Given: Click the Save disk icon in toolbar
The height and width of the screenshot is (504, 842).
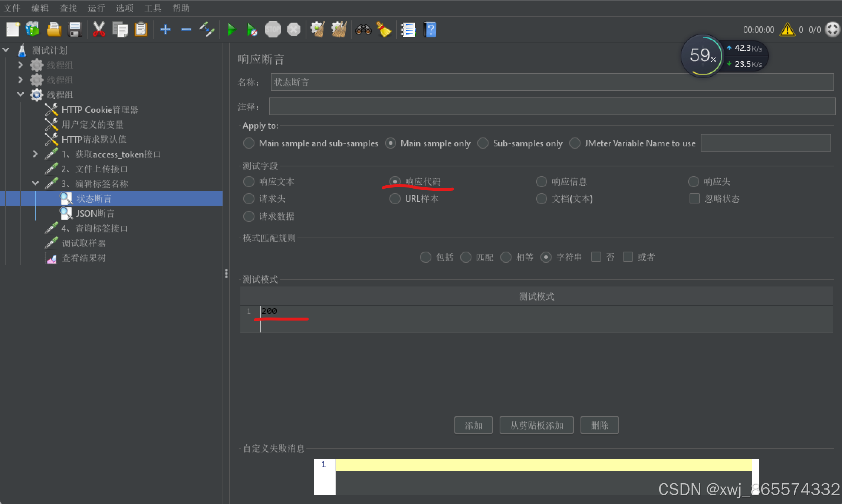Looking at the screenshot, I should coord(75,30).
